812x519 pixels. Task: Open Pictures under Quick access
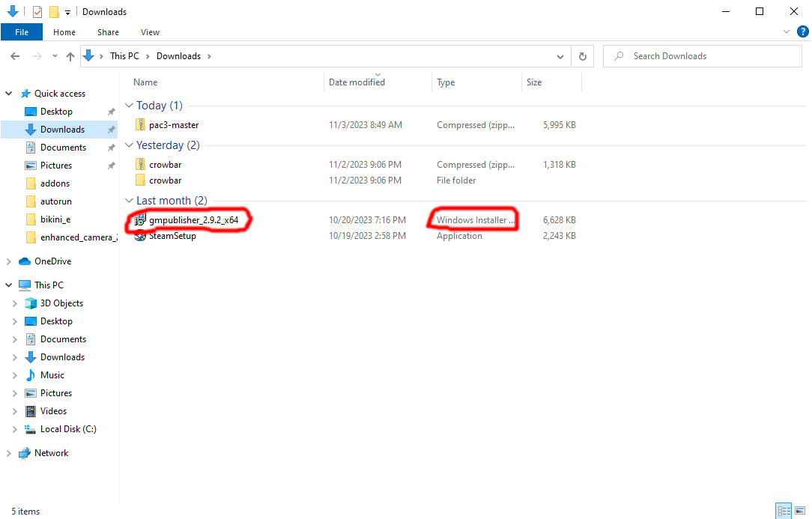[x=56, y=166]
